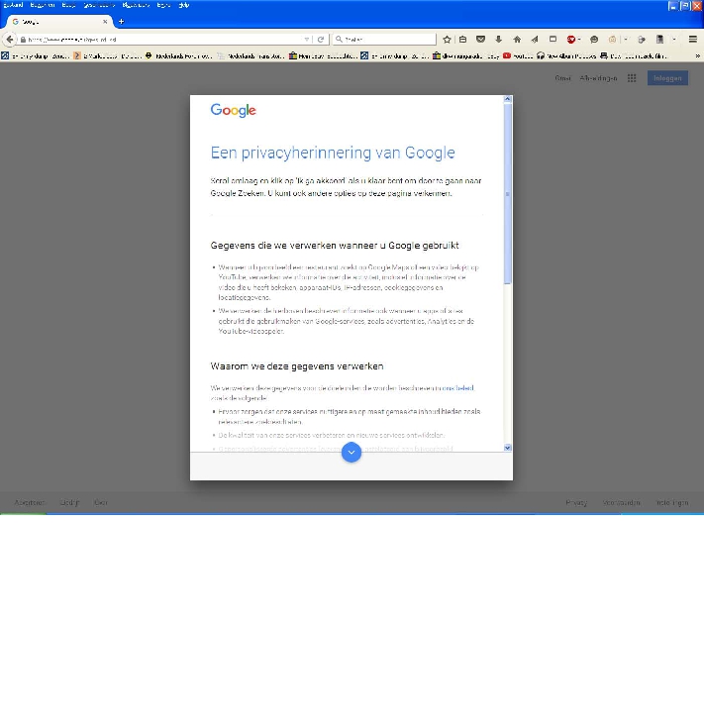Open the Adverteren footer link
This screenshot has height=728, width=704.
(x=30, y=502)
